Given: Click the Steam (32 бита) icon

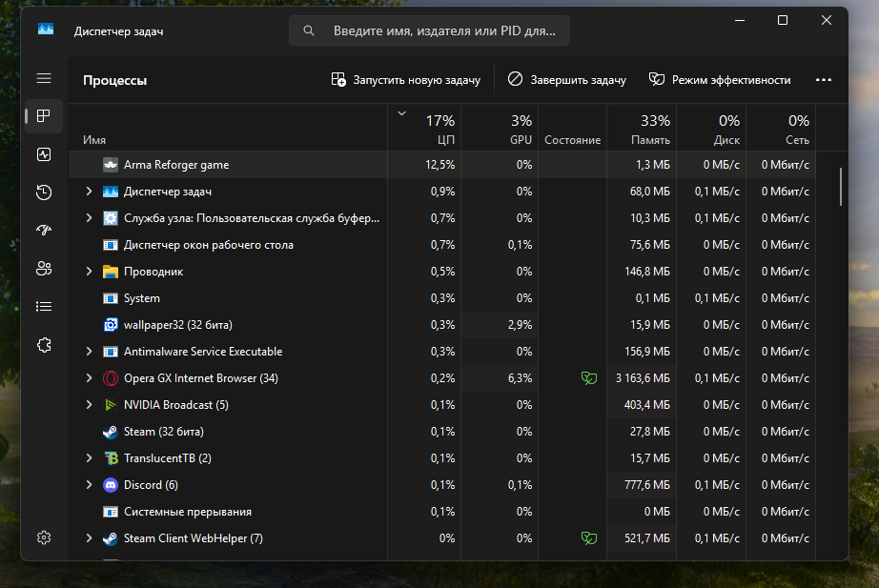Looking at the screenshot, I should tap(110, 432).
